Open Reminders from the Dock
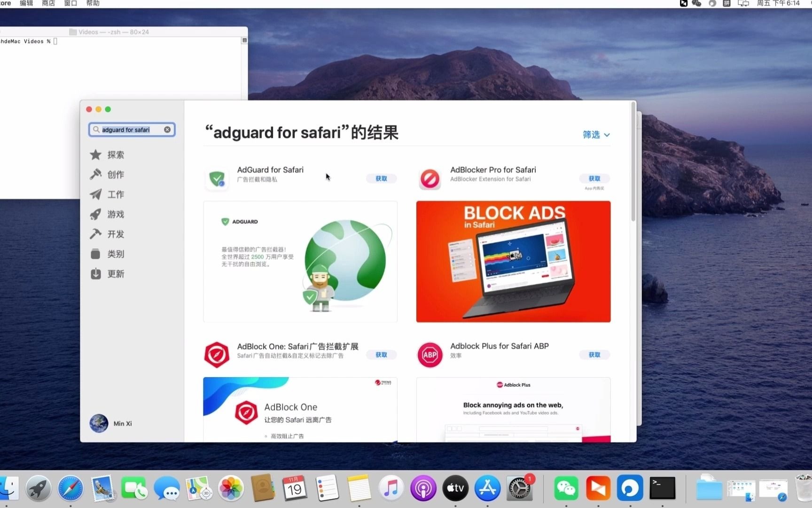812x508 pixels. [x=327, y=488]
